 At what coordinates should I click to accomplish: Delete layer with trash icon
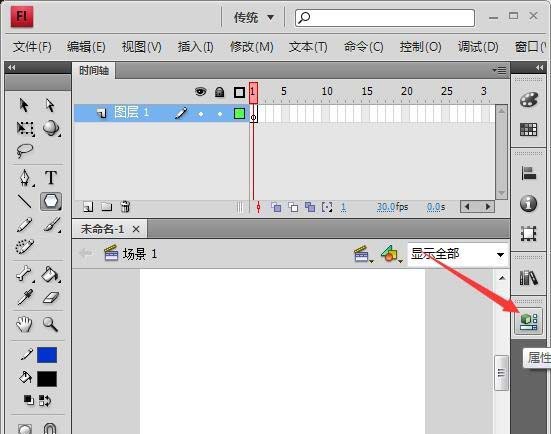coord(125,207)
